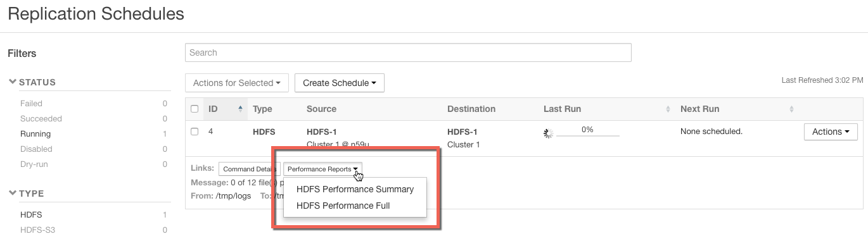Viewport: 868px width, 234px height.
Task: Click the ID column sort arrow icon
Action: click(241, 109)
